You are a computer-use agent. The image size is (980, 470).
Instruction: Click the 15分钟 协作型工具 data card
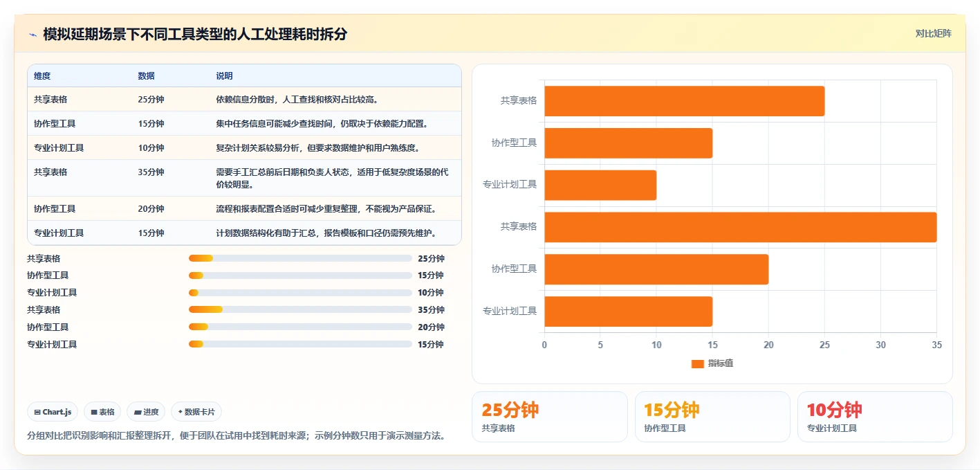712,417
